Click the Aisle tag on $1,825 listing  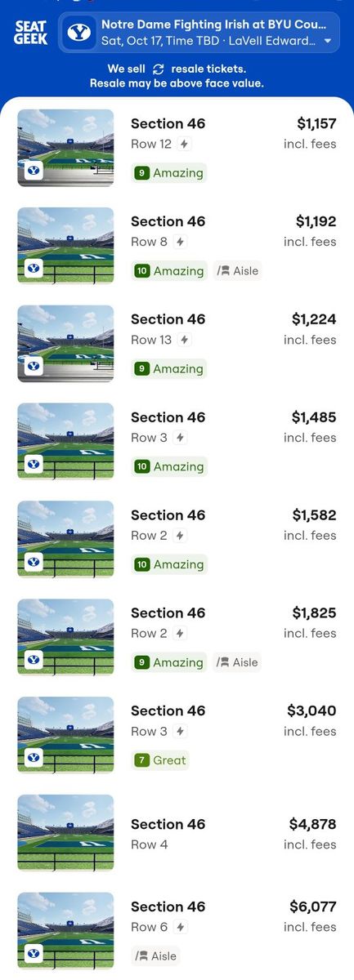click(x=238, y=662)
